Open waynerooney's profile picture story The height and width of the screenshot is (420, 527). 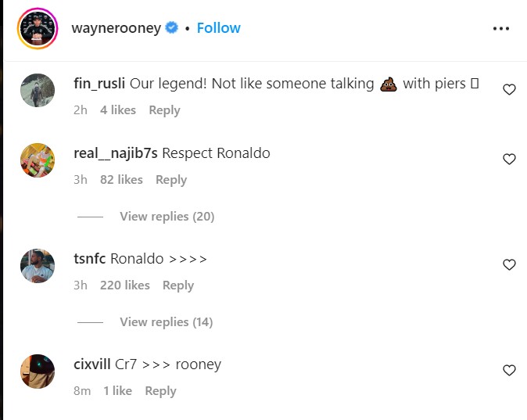38,29
